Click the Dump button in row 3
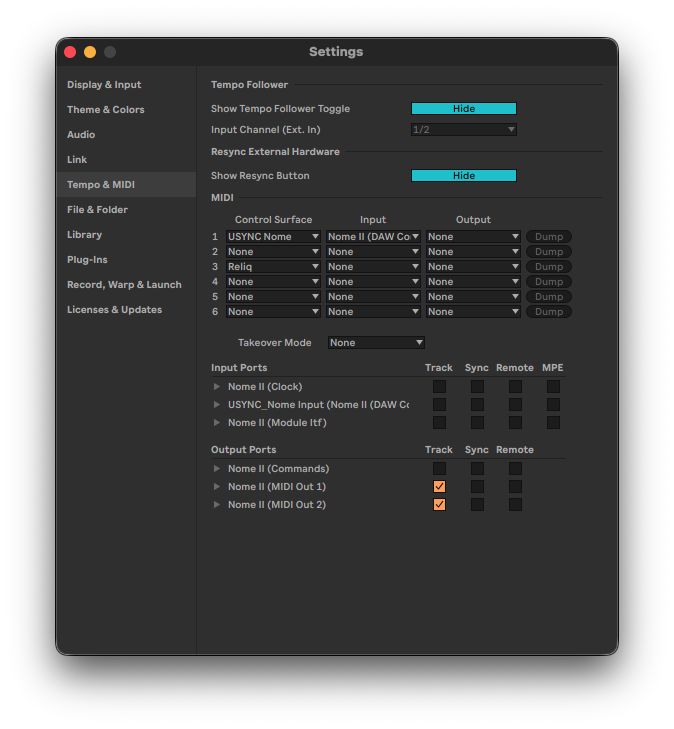 coord(548,267)
